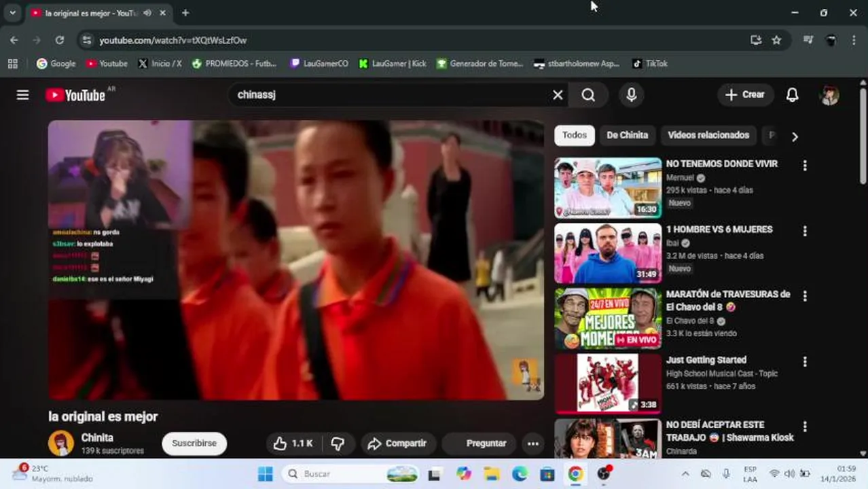Open Chinita channel avatar

click(x=60, y=443)
